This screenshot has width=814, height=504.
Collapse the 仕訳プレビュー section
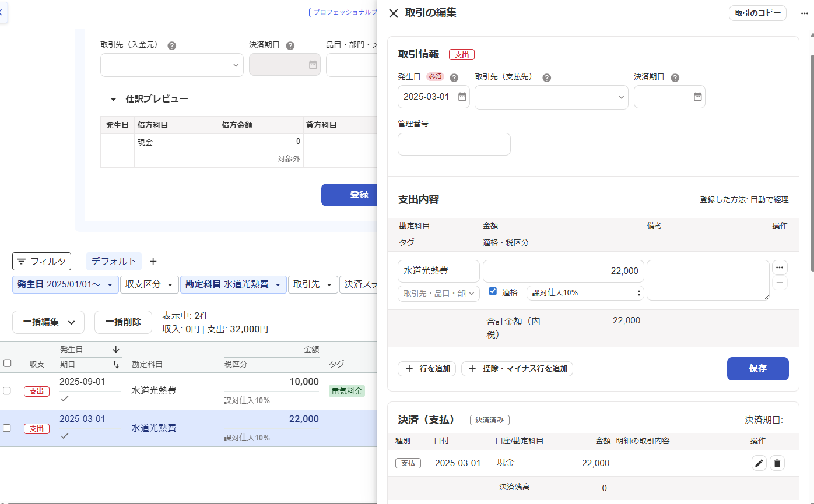click(x=114, y=99)
